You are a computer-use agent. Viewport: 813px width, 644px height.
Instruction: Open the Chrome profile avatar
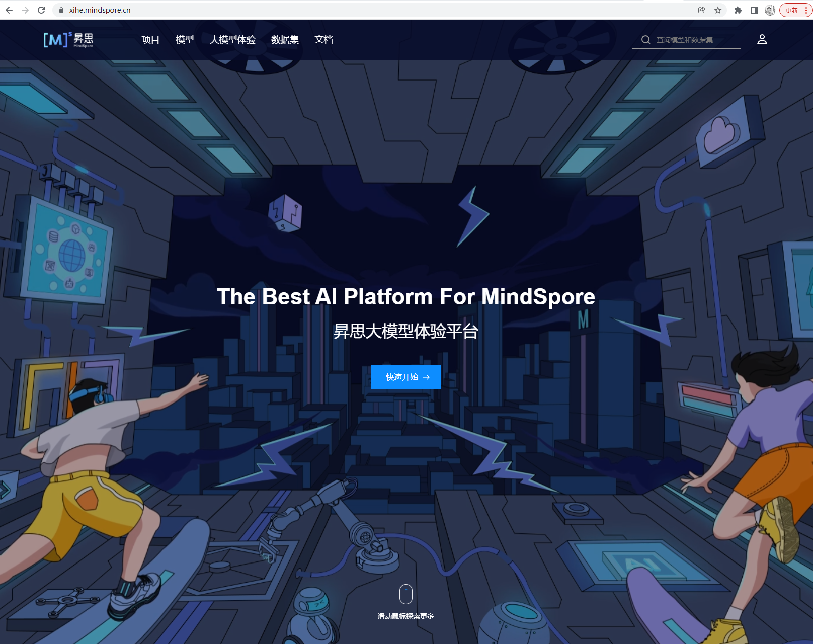pos(770,10)
